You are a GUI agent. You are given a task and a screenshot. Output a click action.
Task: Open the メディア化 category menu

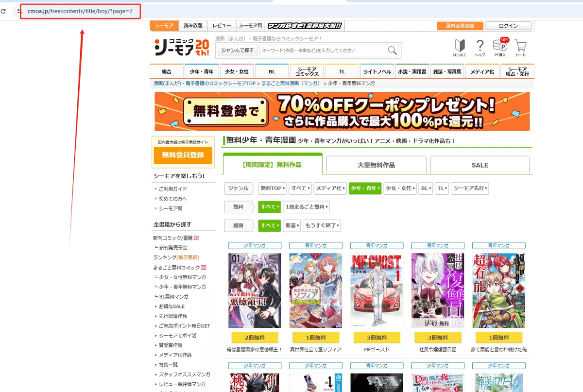point(482,71)
